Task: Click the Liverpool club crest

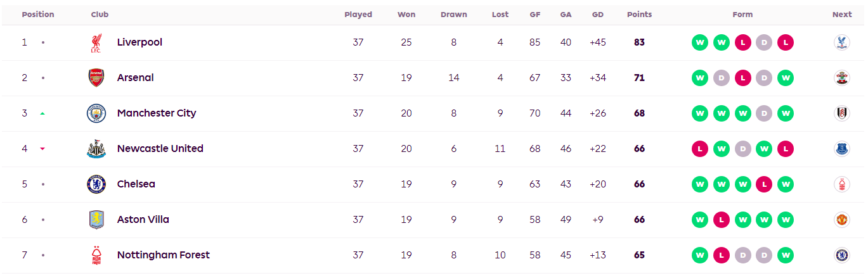Action: pyautogui.click(x=96, y=42)
